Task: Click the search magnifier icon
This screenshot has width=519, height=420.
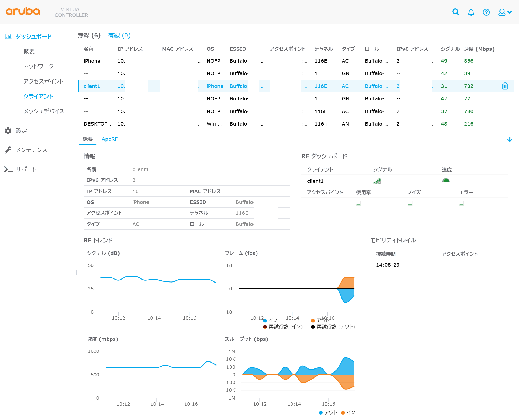Action: pos(456,12)
